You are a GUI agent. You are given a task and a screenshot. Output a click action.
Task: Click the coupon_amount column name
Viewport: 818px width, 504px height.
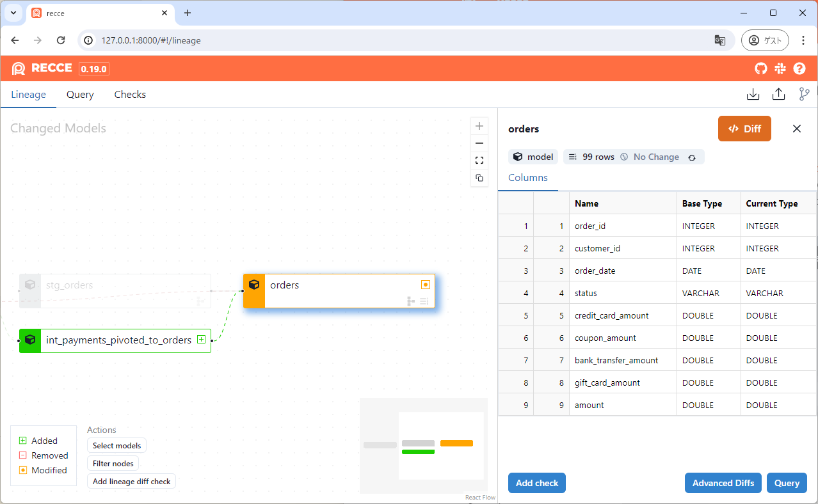[x=605, y=338]
